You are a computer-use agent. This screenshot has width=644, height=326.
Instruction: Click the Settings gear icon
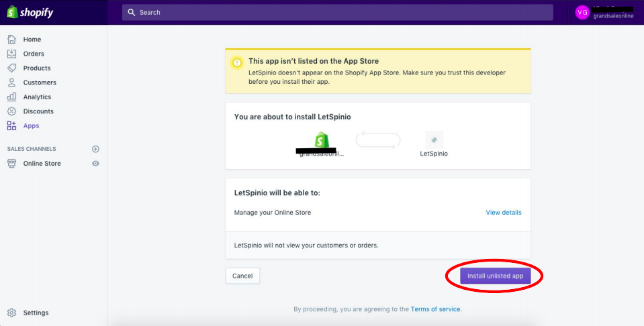(11, 313)
